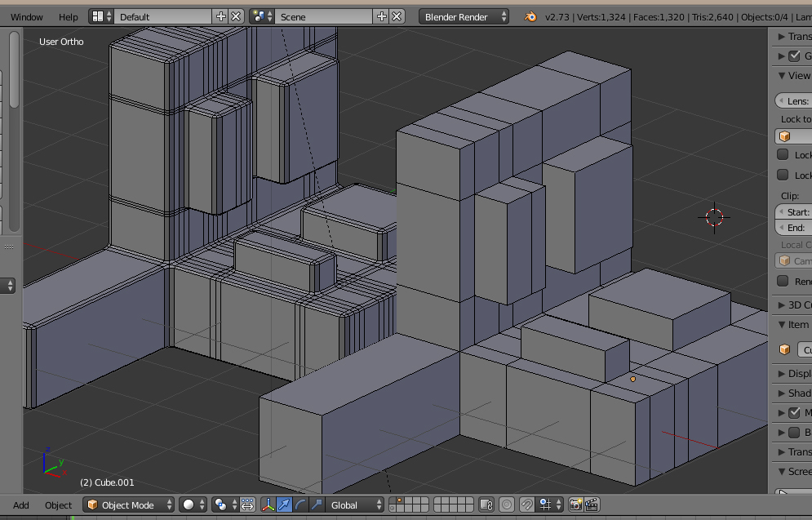Viewport: 812px width, 520px height.
Task: Click the left tool shelf scrollbar
Action: coord(14,69)
